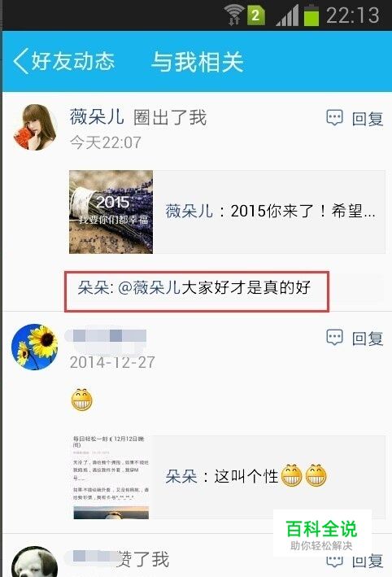Select the highlighted 朵朵 @薇朵儿 comment
Image resolution: width=392 pixels, height=577 pixels.
click(197, 291)
